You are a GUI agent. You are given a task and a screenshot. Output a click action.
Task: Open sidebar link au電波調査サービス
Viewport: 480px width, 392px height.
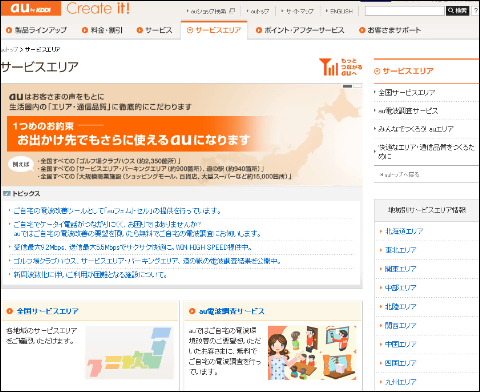tap(408, 111)
